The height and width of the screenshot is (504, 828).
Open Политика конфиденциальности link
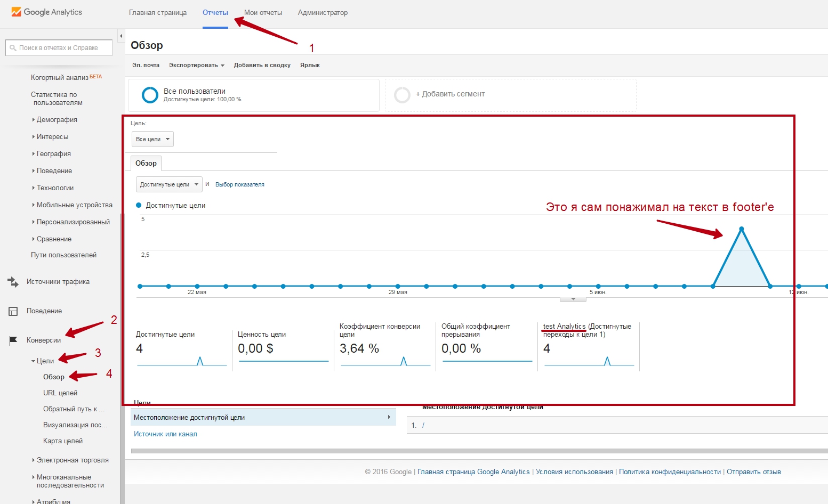tap(670, 472)
